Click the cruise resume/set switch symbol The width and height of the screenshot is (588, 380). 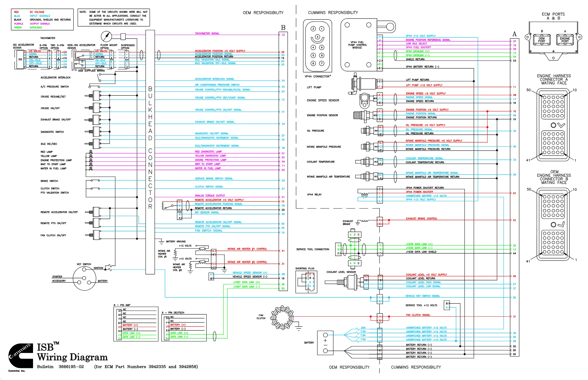pyautogui.click(x=93, y=96)
